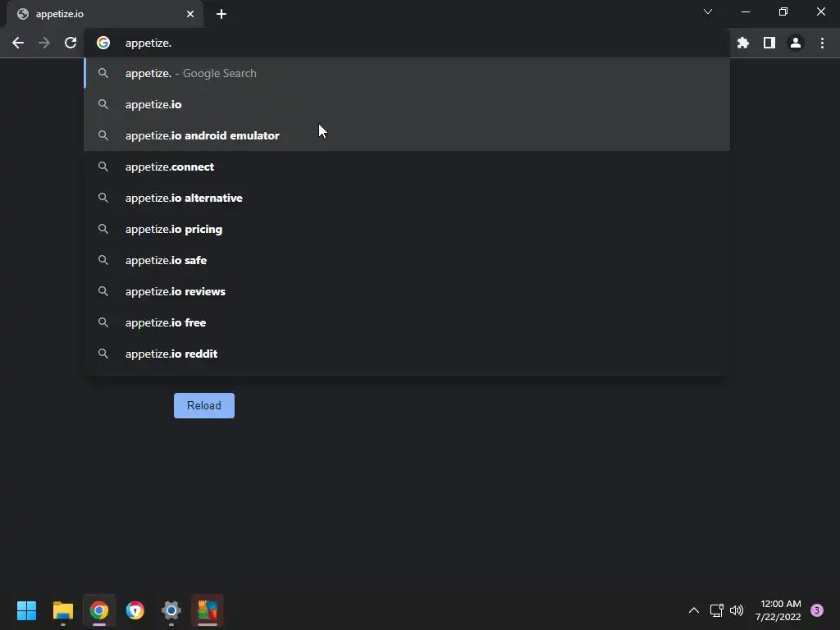
Task: Select the appetize.io tab
Action: (x=105, y=14)
